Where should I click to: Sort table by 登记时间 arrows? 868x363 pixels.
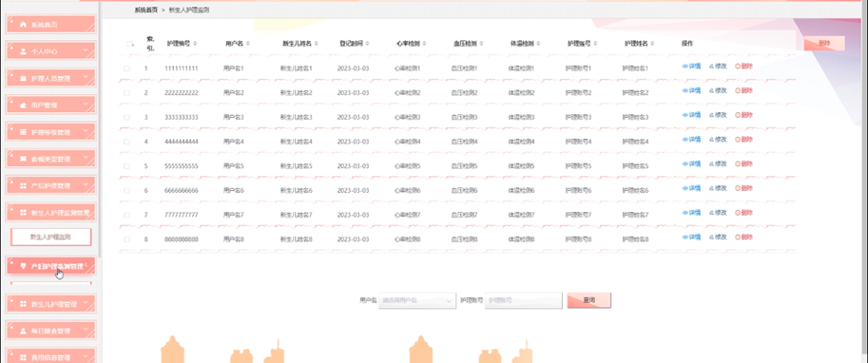tap(368, 43)
